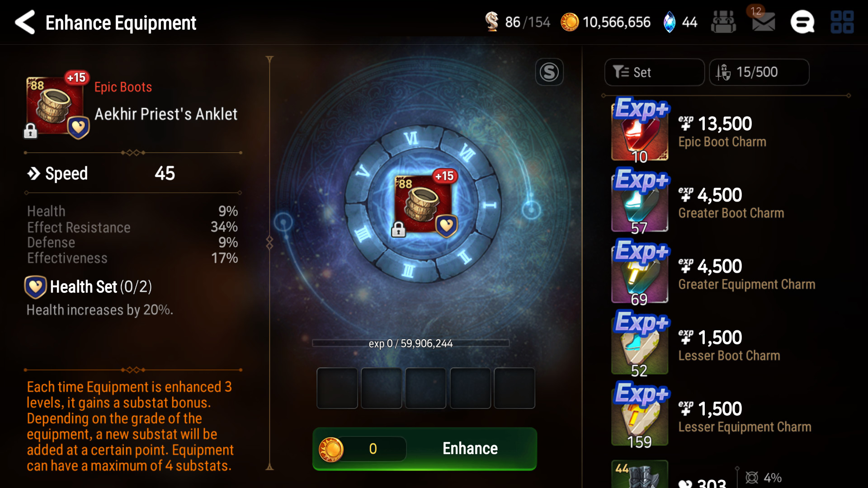Select Greater Equipment Charm material
This screenshot has height=488, width=868.
point(723,272)
